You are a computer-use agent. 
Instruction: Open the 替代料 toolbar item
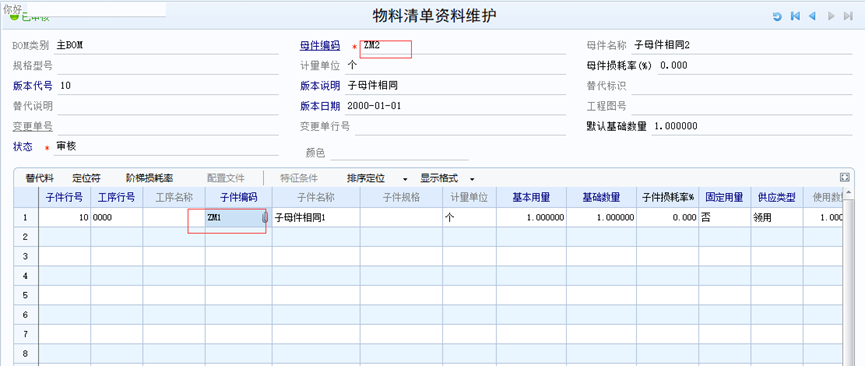[x=39, y=178]
